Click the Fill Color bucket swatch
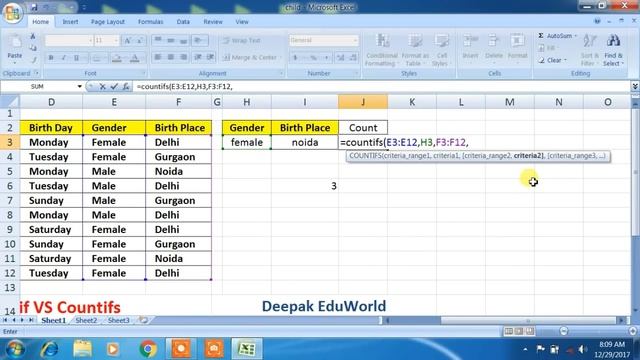This screenshot has height=360, width=640. click(116, 58)
